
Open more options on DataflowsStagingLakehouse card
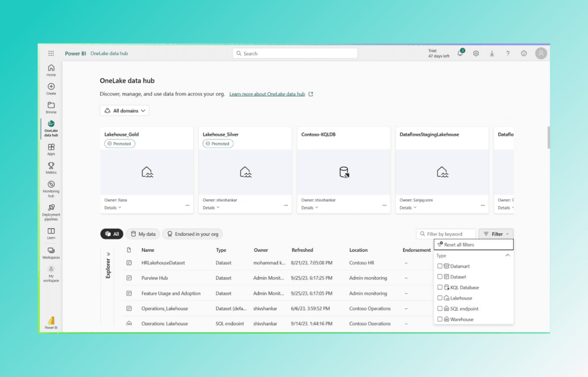click(482, 205)
